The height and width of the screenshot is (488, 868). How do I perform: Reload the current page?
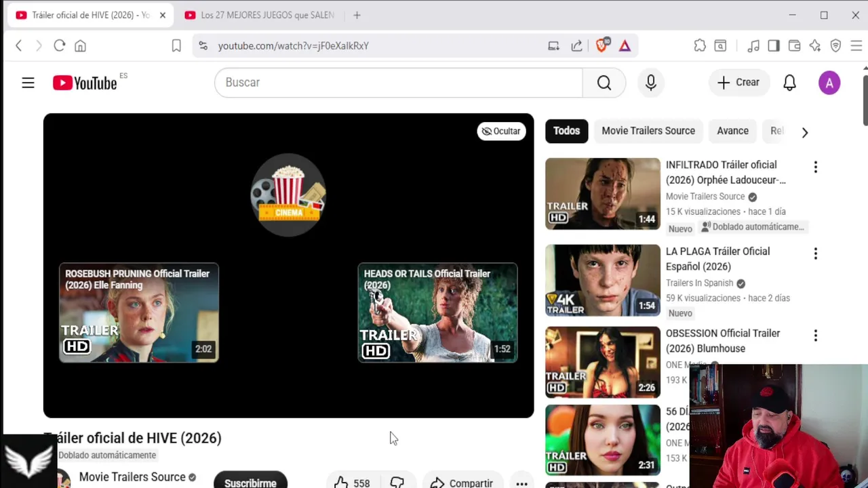pyautogui.click(x=60, y=45)
